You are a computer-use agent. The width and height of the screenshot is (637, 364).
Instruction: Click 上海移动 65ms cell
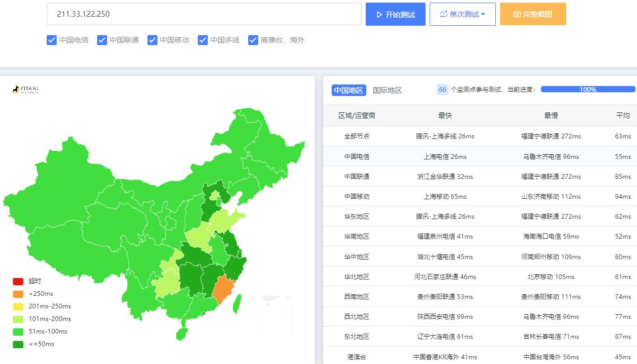[445, 196]
